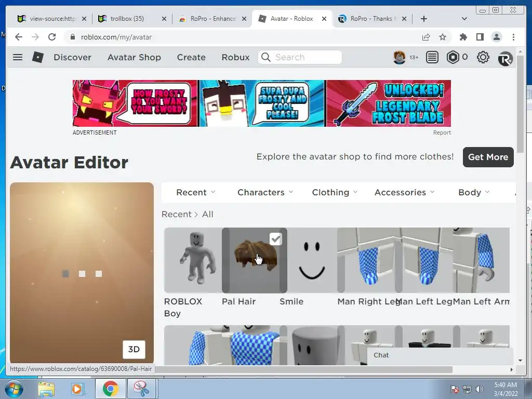Select the Man Right Leg thumbnail
This screenshot has width=532, height=399.
point(366,260)
